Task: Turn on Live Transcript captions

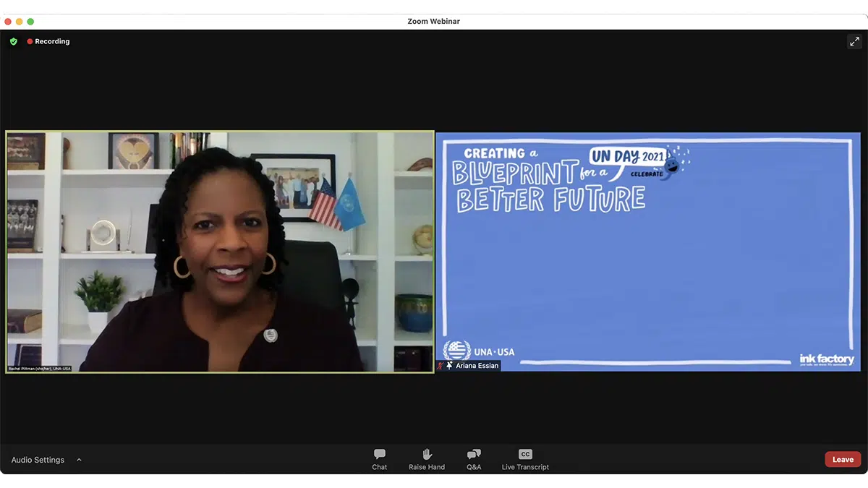Action: point(525,459)
